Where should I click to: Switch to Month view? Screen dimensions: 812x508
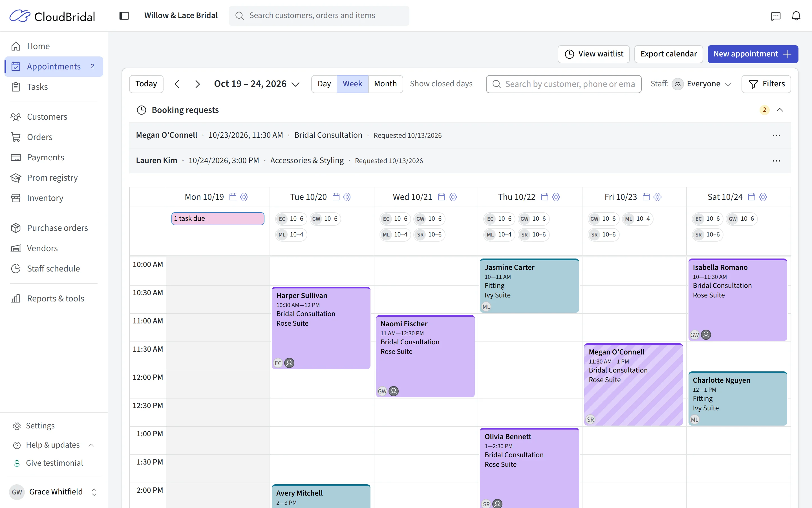click(385, 84)
